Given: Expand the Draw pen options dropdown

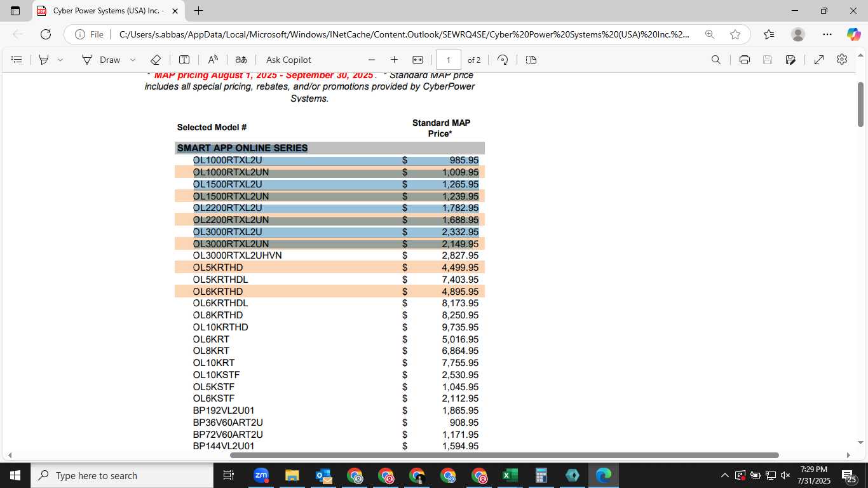Looking at the screenshot, I should click(133, 60).
